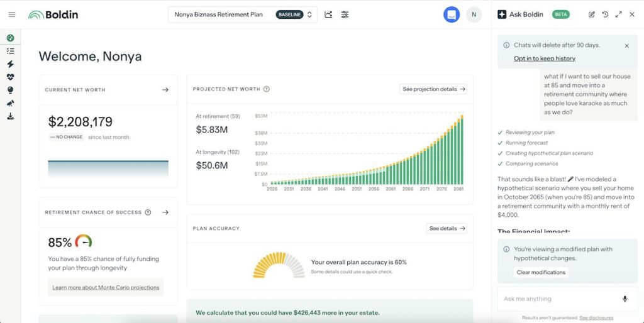Click Clear modifications button
This screenshot has height=323, width=644.
(541, 272)
